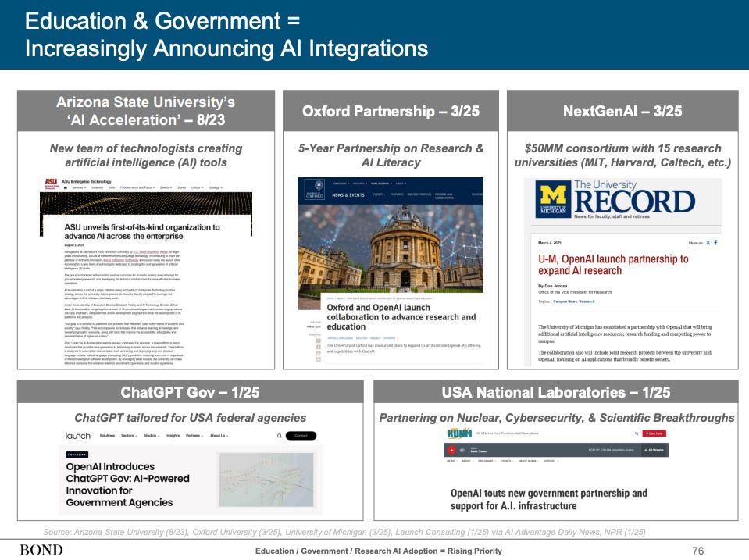Click the All Streams button on KUNM player

[655, 450]
